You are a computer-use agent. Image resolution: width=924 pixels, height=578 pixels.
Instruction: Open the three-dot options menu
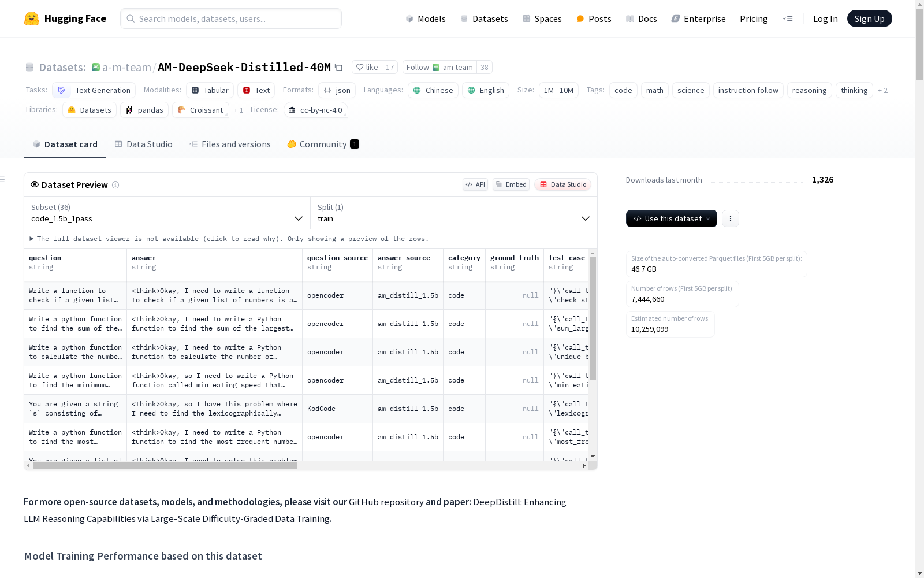[x=731, y=218]
